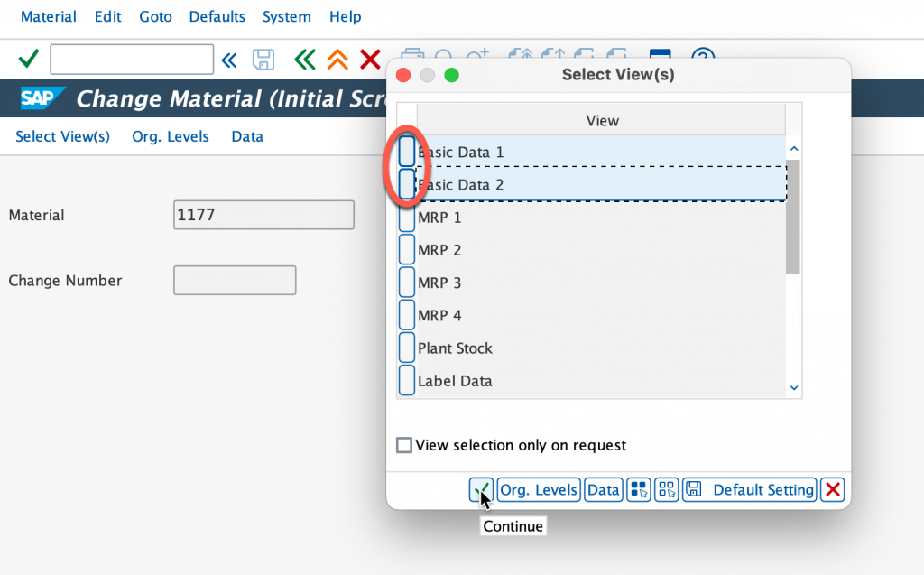This screenshot has height=575, width=924.
Task: Select the Basic Data 1 row selector
Action: pos(407,152)
